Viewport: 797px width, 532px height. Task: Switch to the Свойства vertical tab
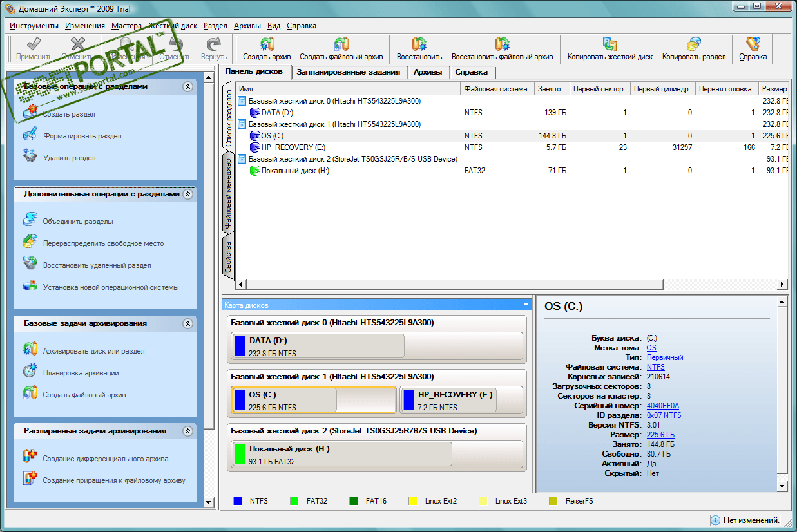(x=228, y=257)
